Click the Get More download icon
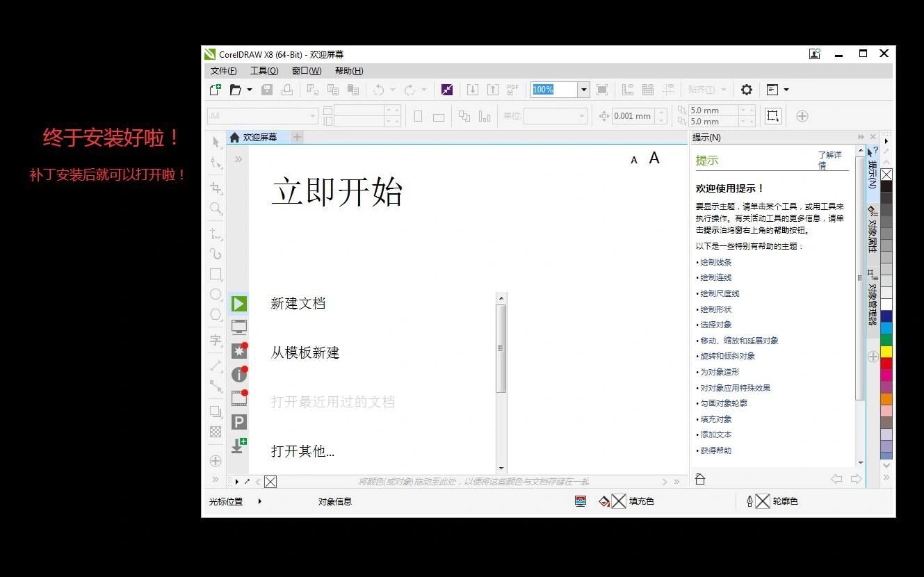 pos(238,446)
